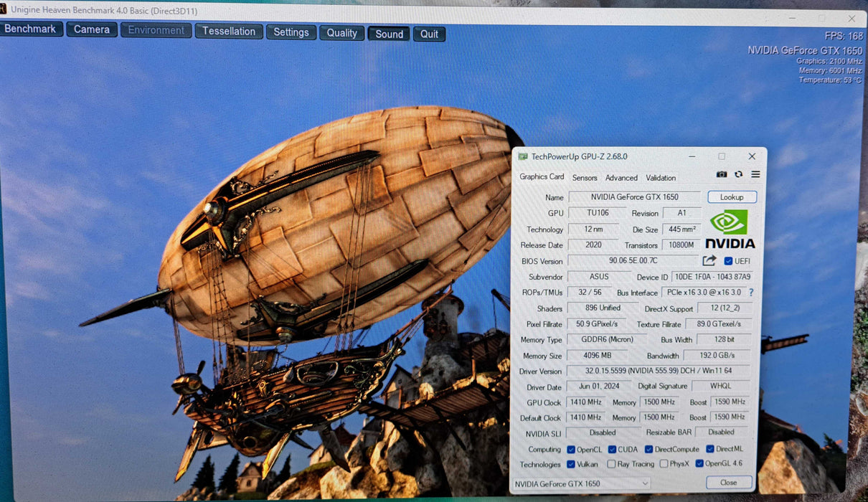Click the Sound button in Heaven

(x=389, y=34)
